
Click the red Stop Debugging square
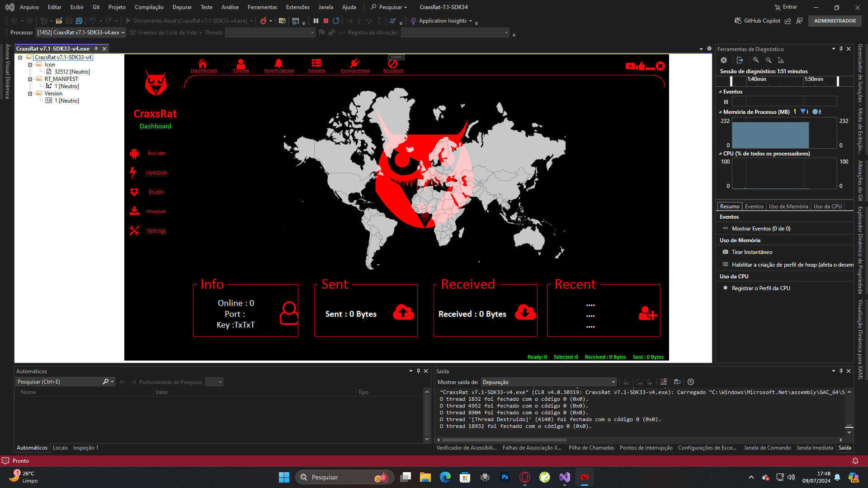click(x=325, y=21)
